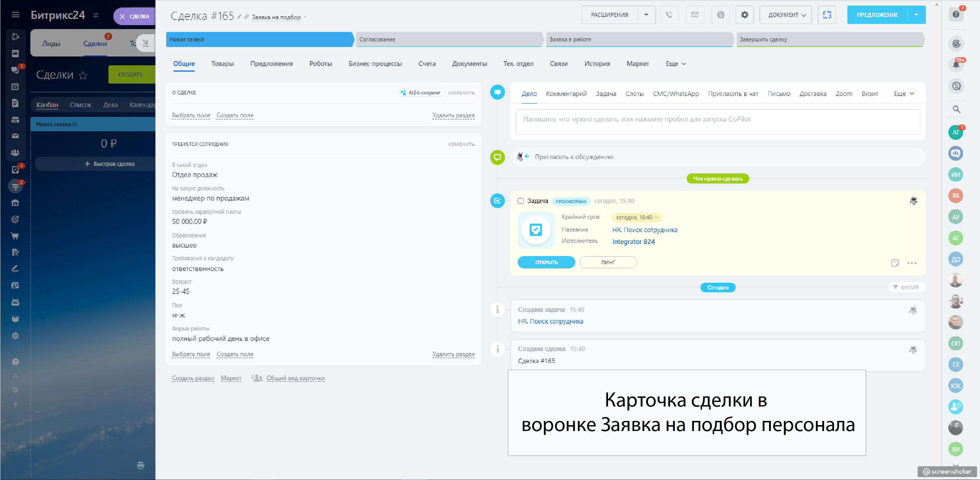Expand Еще in the deal tabs row

point(675,64)
